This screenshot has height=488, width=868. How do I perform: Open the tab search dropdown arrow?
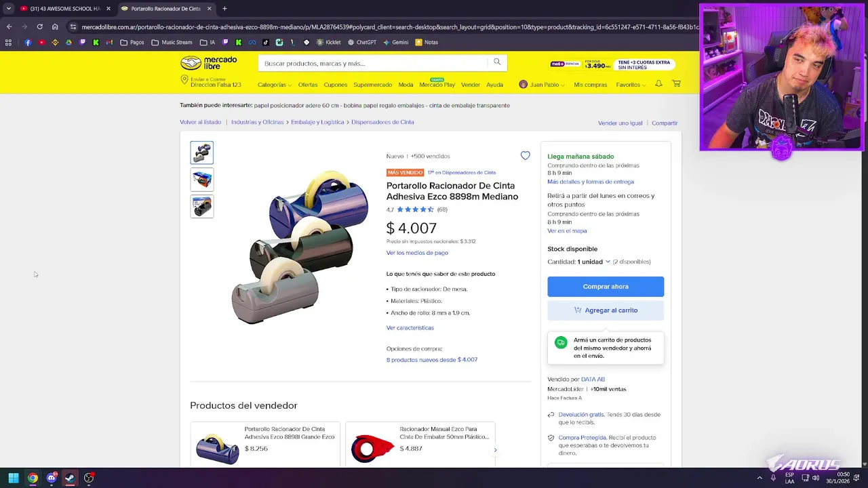click(9, 9)
